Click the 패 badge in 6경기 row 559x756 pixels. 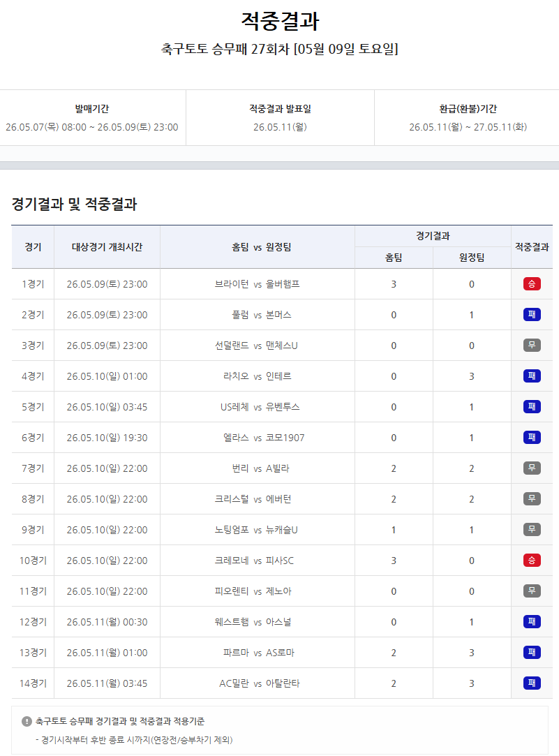pos(532,438)
